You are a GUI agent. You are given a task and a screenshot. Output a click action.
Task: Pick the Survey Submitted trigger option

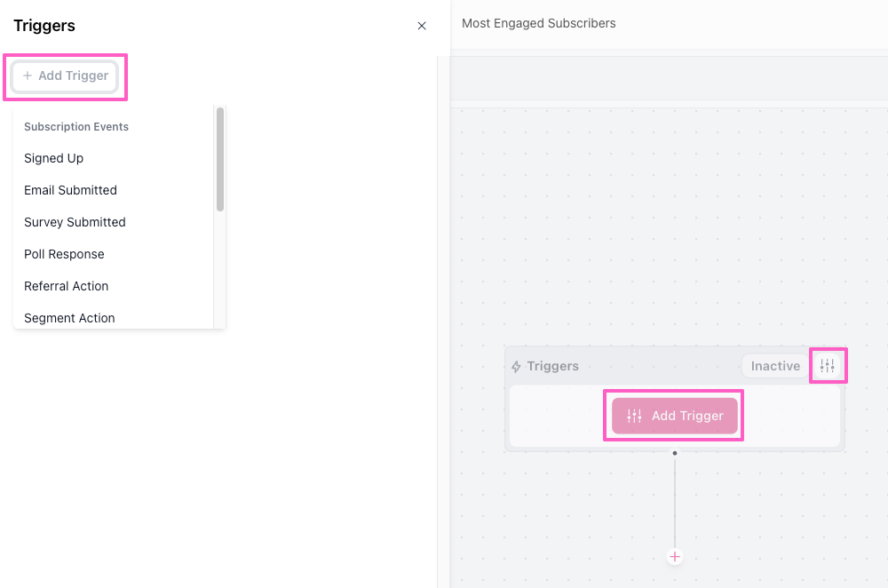point(75,222)
